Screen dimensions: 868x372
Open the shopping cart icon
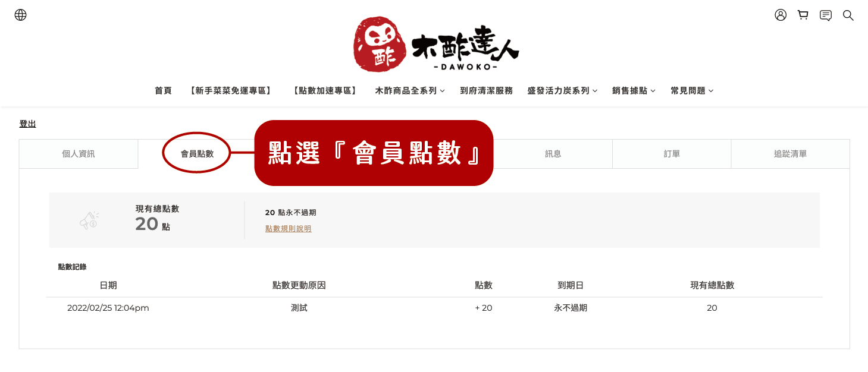803,15
